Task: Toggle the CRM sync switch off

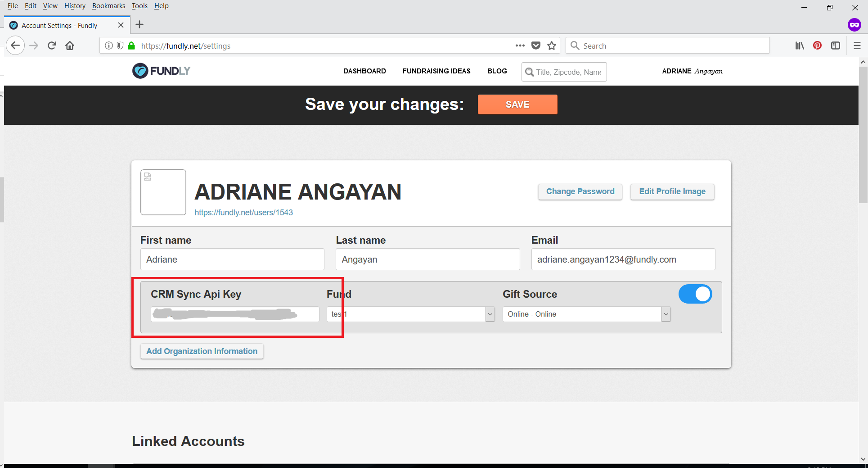Action: tap(695, 294)
